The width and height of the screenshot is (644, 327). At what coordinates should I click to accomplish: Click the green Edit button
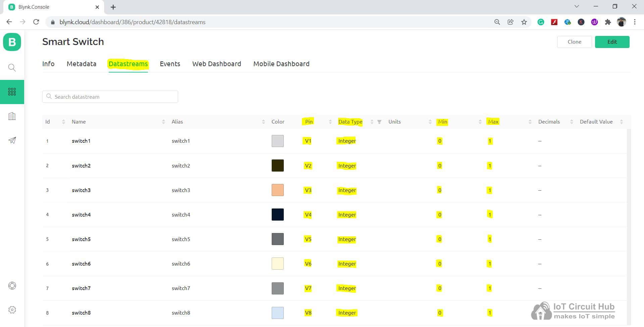click(612, 42)
